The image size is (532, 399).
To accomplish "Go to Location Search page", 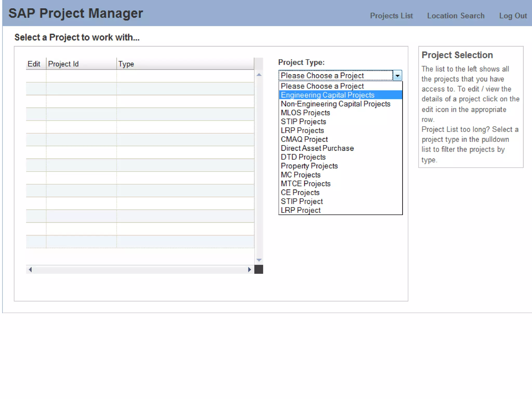I will pos(456,16).
